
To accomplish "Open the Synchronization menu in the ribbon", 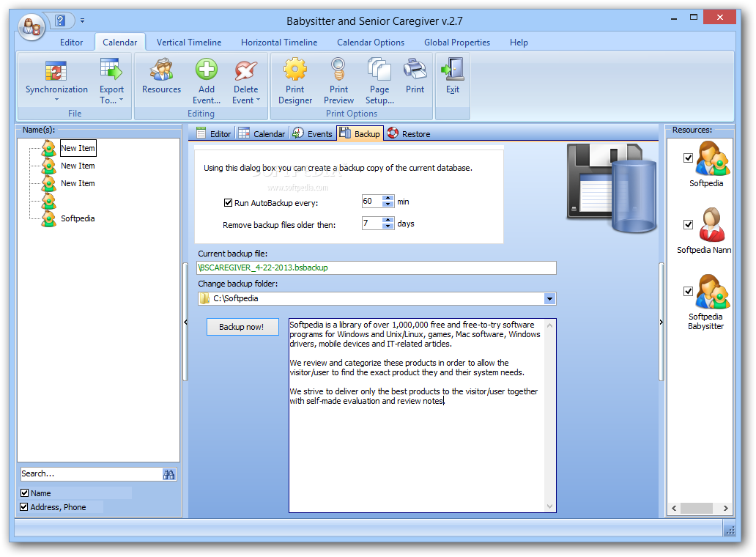I will point(56,81).
